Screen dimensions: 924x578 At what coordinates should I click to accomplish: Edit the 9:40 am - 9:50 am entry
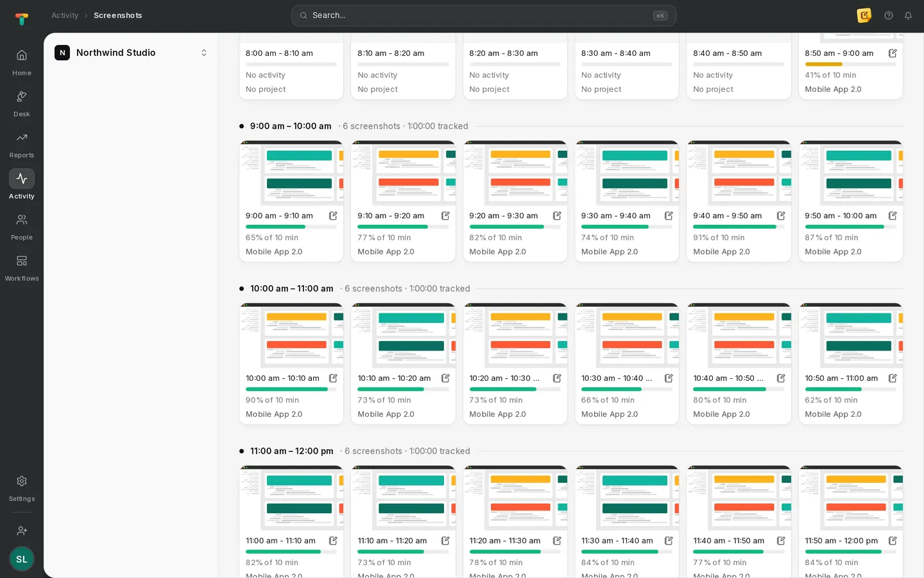[x=781, y=216]
